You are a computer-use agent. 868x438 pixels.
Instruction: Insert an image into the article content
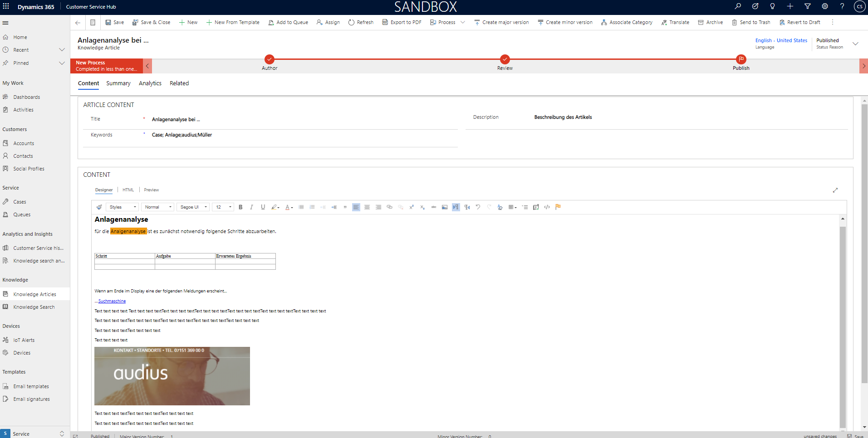(445, 207)
